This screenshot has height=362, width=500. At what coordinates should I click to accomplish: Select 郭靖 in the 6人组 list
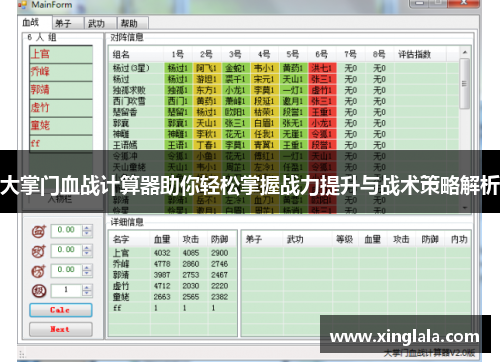tap(61, 90)
